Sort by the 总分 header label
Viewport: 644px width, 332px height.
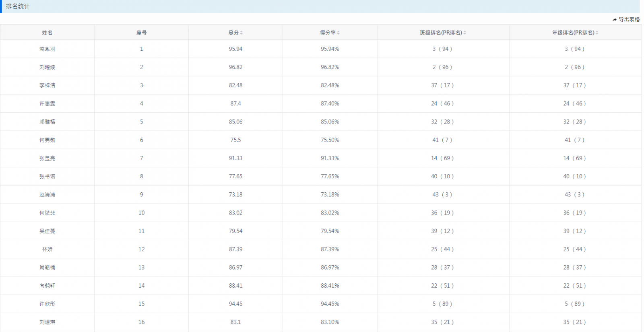coord(233,33)
